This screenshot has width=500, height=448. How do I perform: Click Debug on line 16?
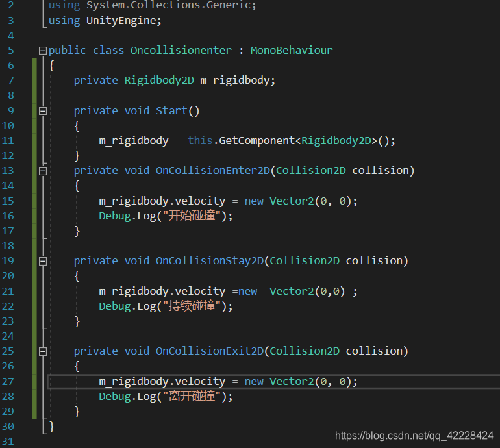click(115, 216)
